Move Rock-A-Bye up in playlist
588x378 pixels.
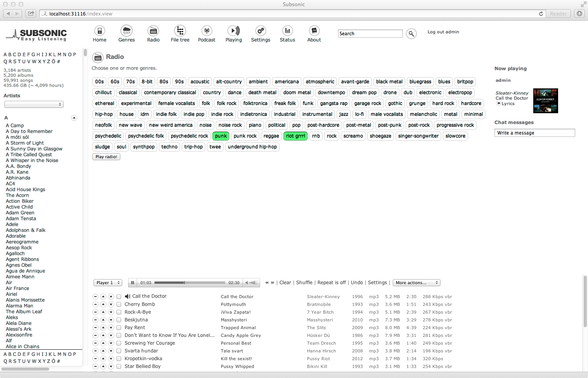103,312
